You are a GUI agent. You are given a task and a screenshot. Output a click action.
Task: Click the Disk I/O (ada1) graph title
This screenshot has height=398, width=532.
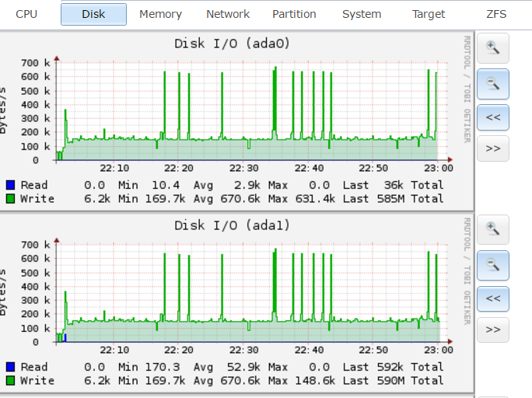coord(232,225)
